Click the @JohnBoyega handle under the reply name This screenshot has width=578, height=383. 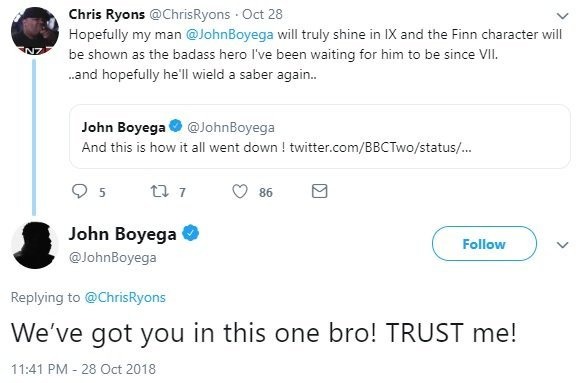[112, 257]
